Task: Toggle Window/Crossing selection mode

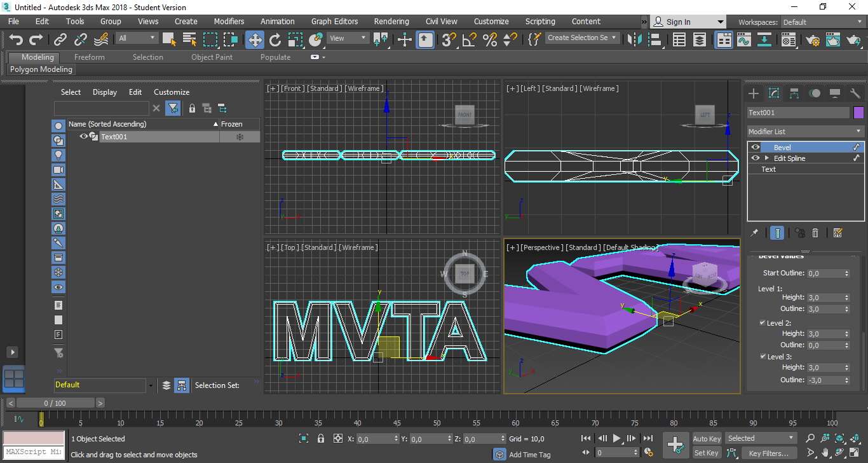Action: click(x=231, y=40)
